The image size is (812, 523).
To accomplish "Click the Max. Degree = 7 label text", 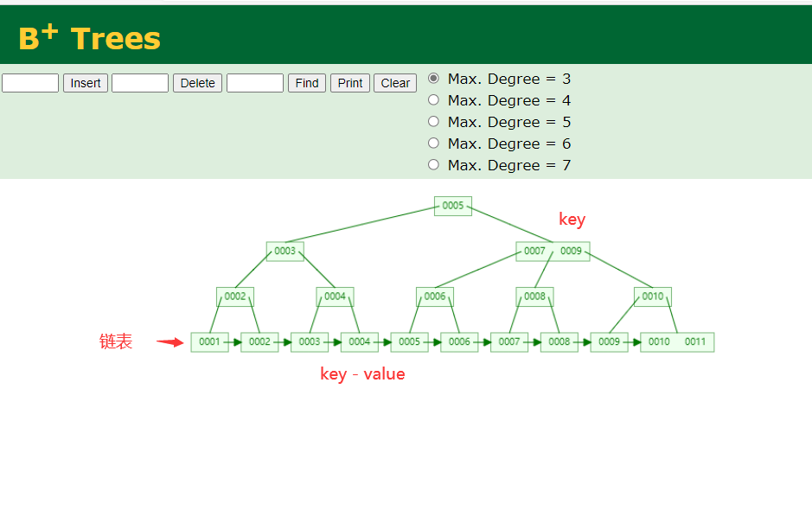I will (509, 165).
